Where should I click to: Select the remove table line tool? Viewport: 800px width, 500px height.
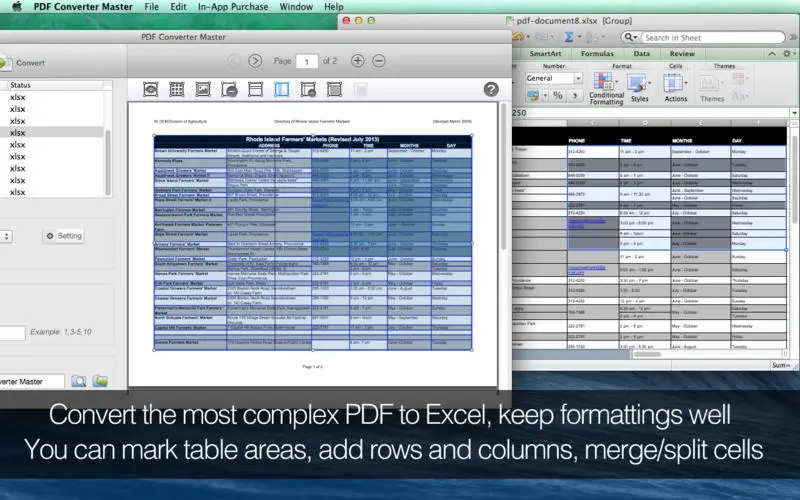[308, 89]
